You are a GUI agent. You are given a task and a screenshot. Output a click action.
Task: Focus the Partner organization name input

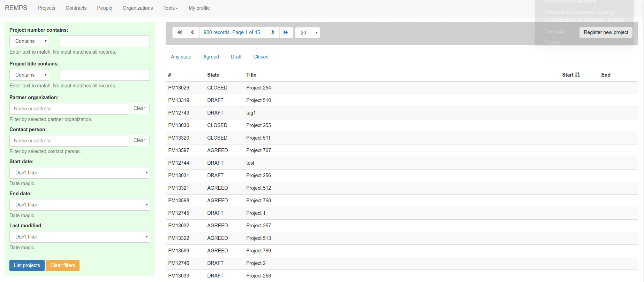69,109
